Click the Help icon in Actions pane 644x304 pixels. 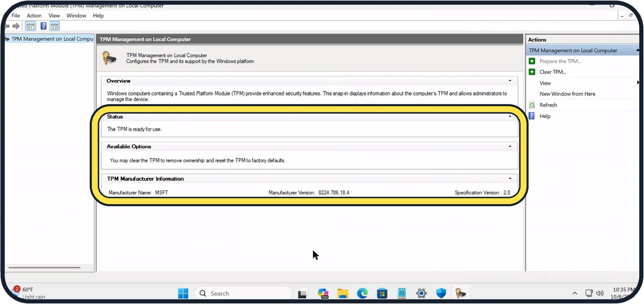532,116
